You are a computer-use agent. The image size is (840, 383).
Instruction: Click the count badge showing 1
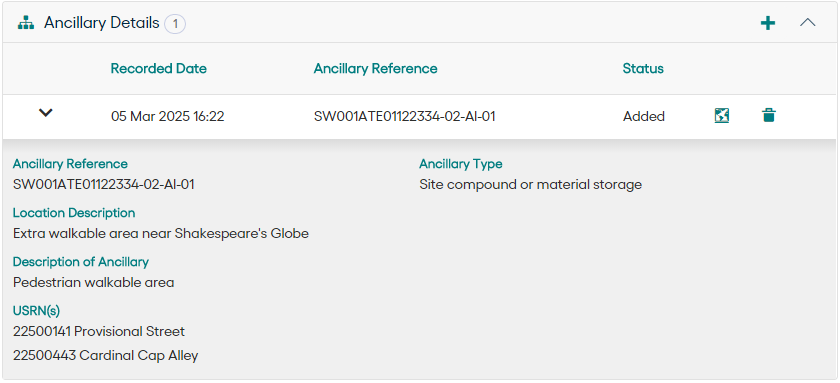(x=175, y=24)
